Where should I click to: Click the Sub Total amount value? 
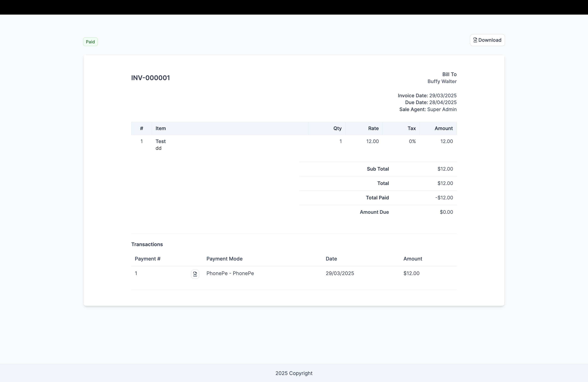click(x=445, y=169)
